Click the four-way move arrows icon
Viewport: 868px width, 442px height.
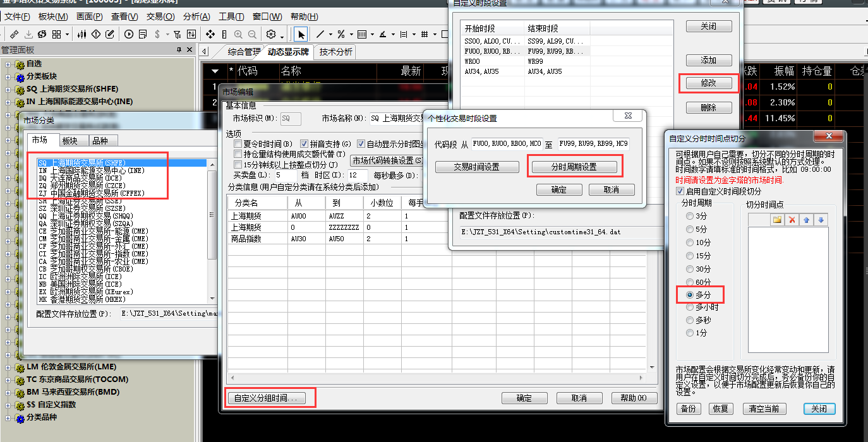click(x=210, y=34)
